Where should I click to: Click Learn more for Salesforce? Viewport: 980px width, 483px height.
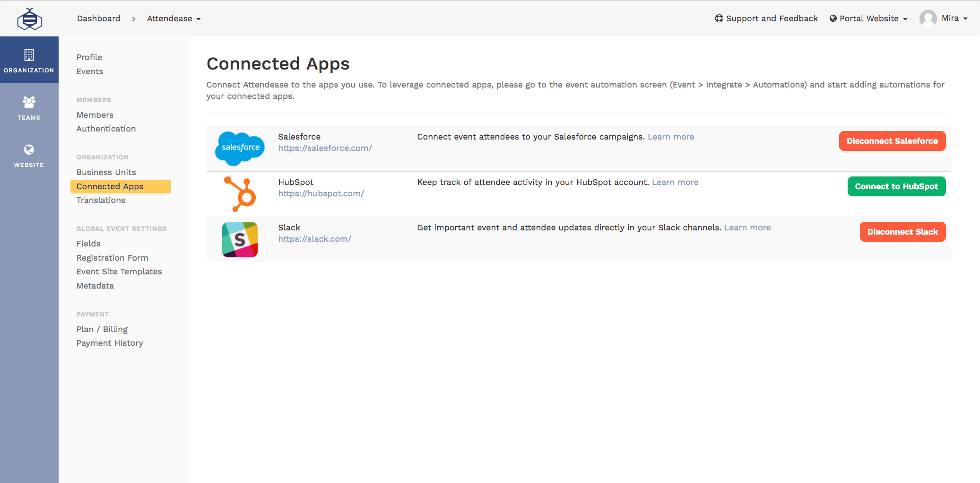point(671,137)
